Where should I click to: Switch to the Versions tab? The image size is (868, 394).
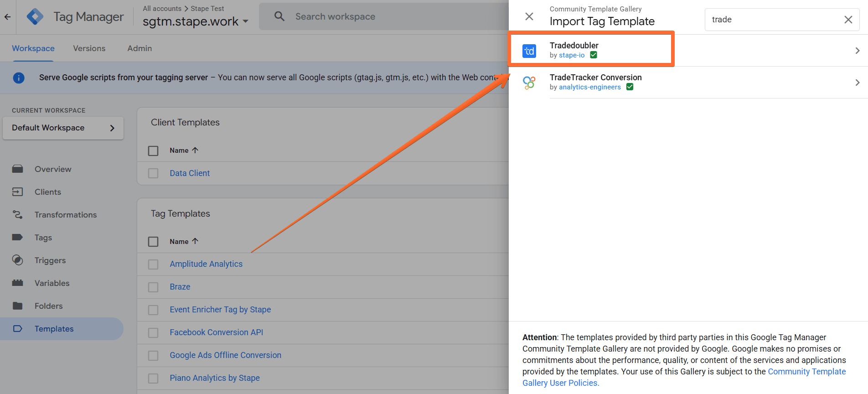(89, 48)
